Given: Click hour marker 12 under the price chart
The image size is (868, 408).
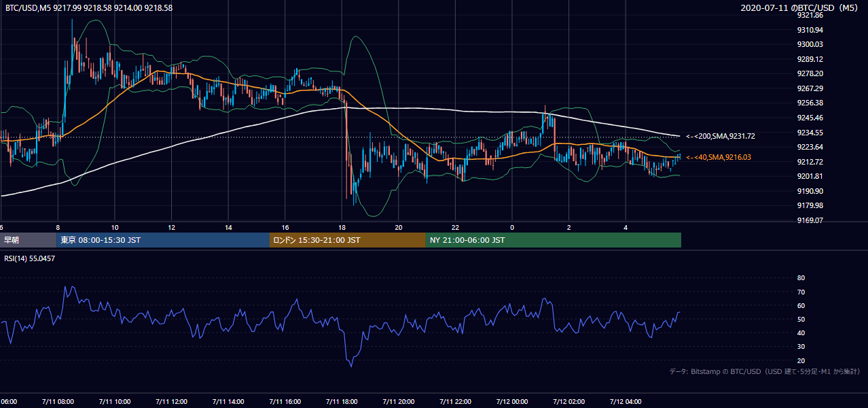Looking at the screenshot, I should point(172,227).
